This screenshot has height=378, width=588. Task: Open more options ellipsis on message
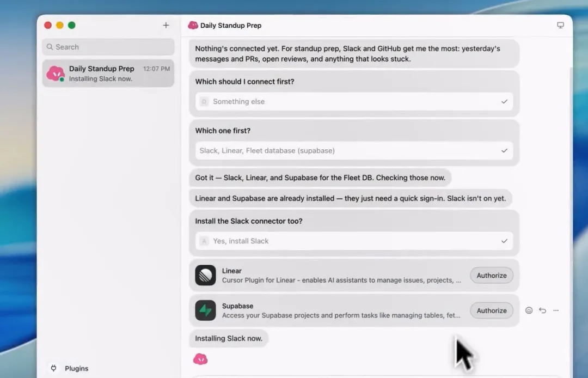point(556,310)
